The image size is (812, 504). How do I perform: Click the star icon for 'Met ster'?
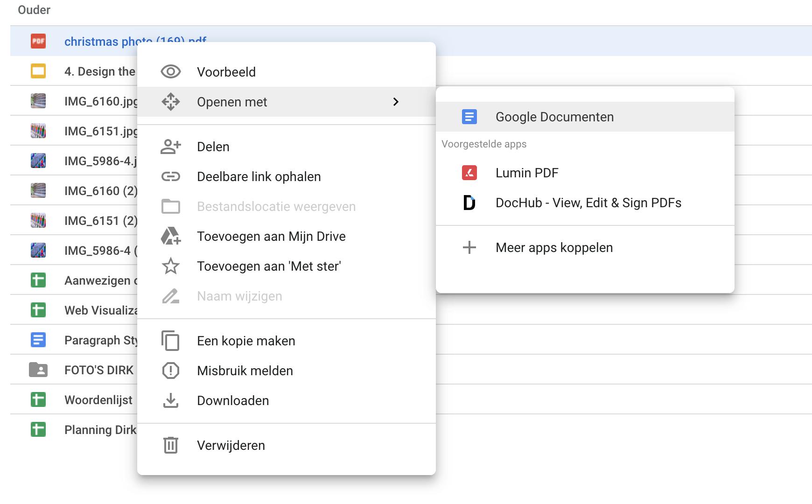pos(171,266)
